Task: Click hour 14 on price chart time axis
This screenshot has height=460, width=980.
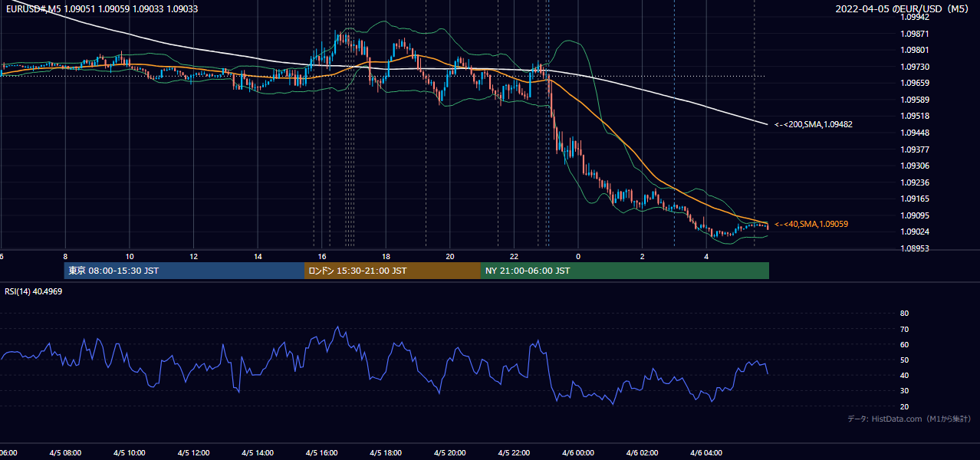Action: pos(258,257)
